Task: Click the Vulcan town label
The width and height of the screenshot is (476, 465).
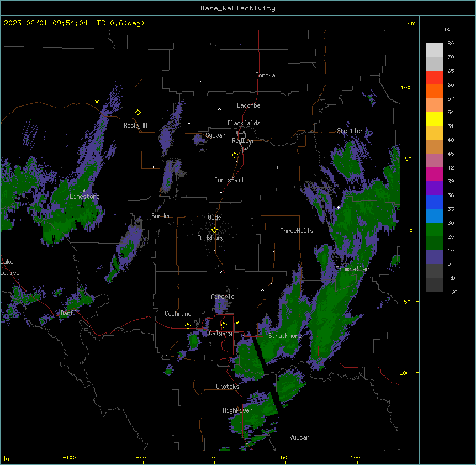Action: point(300,437)
